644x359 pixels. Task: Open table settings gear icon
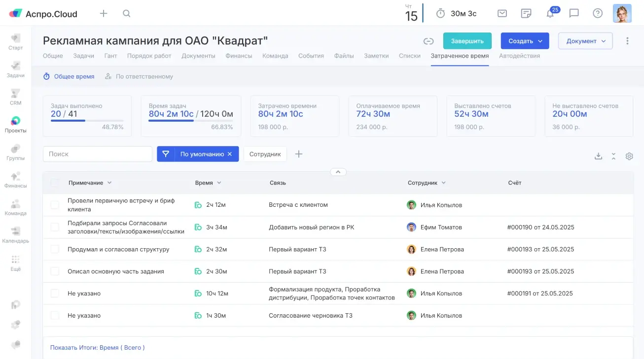(629, 156)
